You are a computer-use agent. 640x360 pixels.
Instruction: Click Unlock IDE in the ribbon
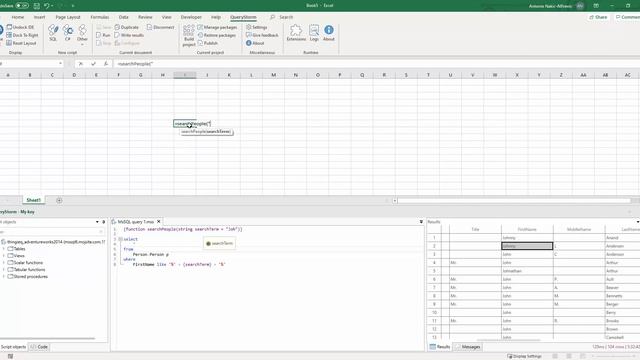(x=20, y=27)
